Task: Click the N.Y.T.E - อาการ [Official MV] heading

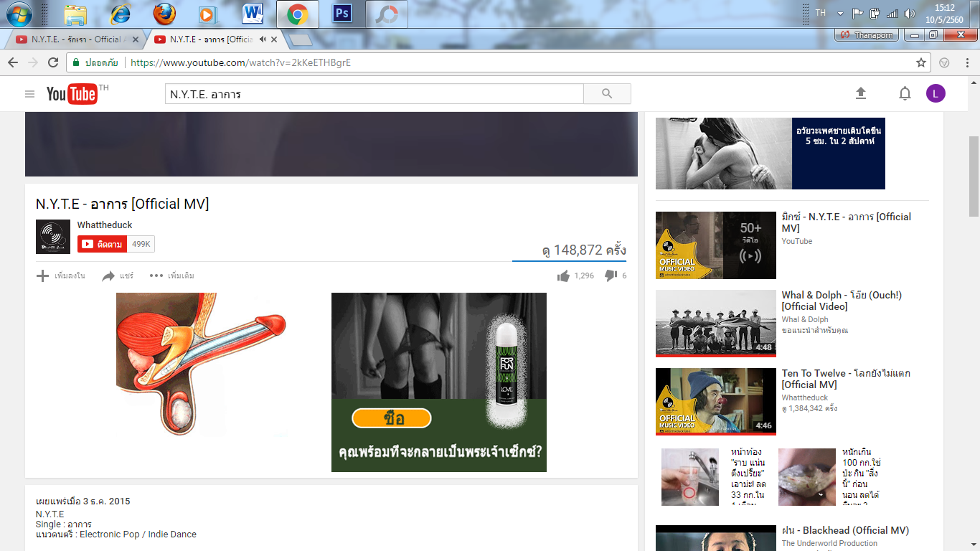Action: (122, 204)
